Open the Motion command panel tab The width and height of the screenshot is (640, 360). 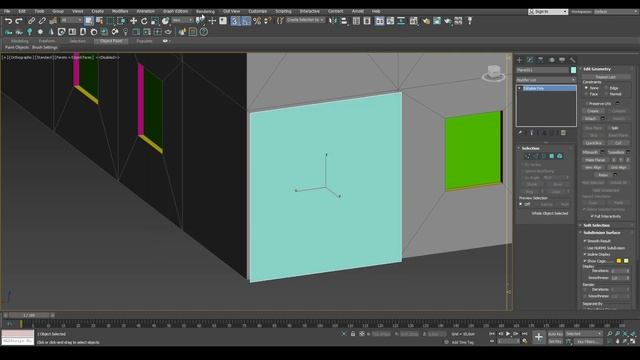tap(551, 60)
